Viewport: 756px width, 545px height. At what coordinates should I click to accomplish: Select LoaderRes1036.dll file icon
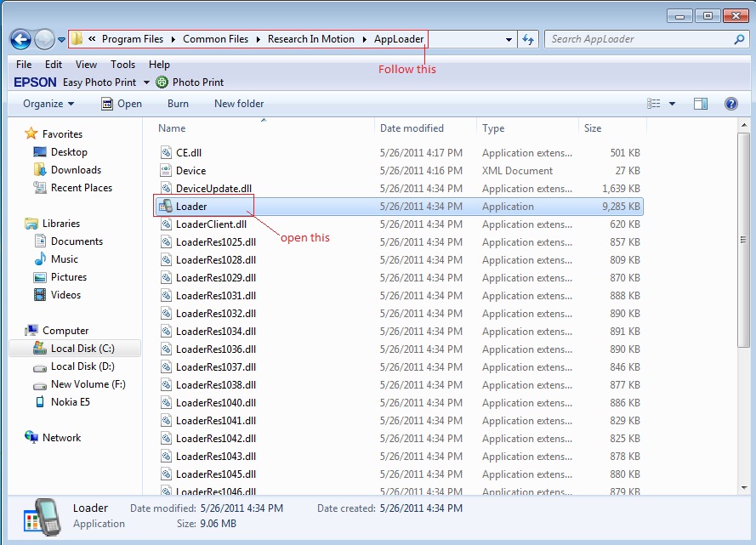(x=166, y=349)
